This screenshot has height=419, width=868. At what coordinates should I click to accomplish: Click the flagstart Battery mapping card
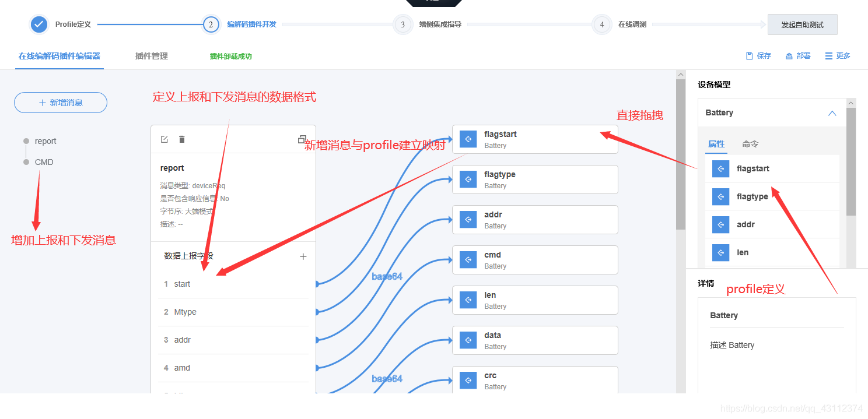pos(535,139)
